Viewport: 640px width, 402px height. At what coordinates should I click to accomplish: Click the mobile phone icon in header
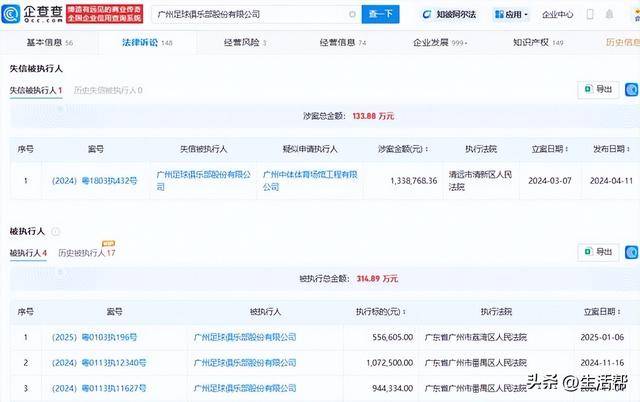click(x=590, y=14)
